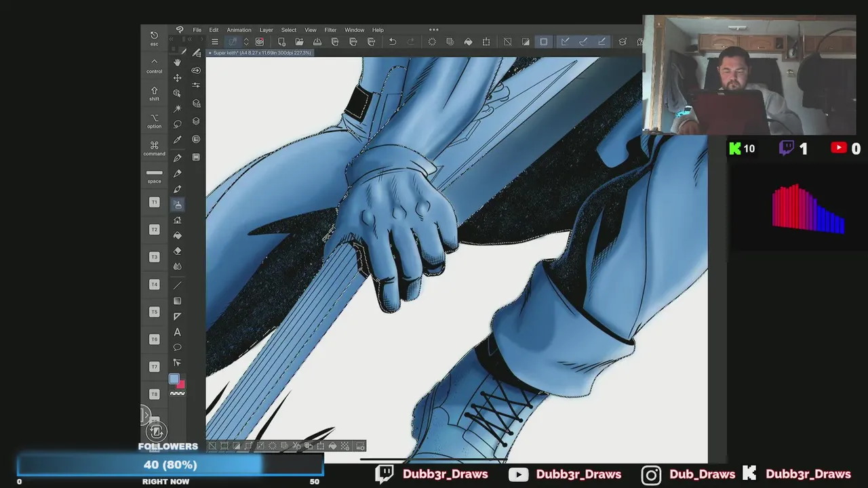Select the Lasso selection tool
Viewport: 868px width, 488px height.
pos(177,124)
